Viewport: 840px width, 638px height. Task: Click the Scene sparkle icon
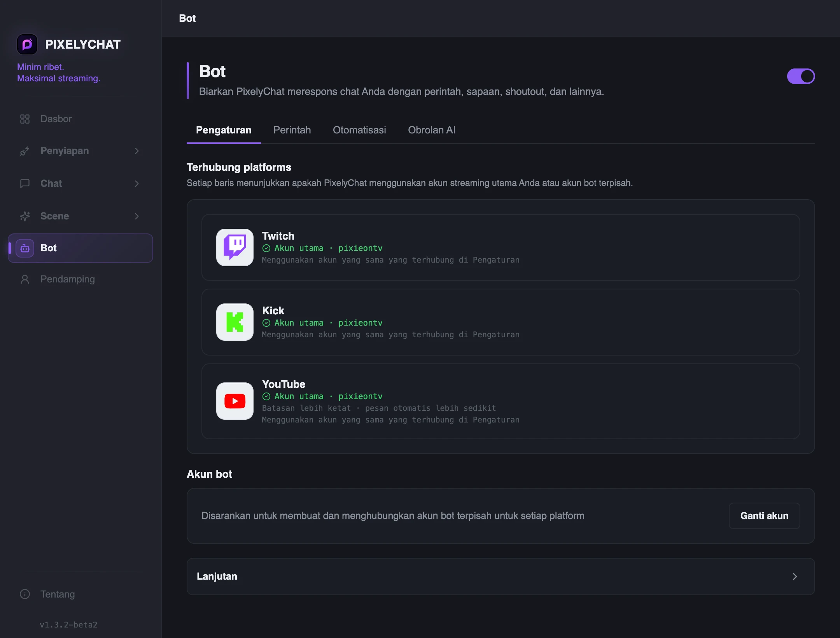25,216
